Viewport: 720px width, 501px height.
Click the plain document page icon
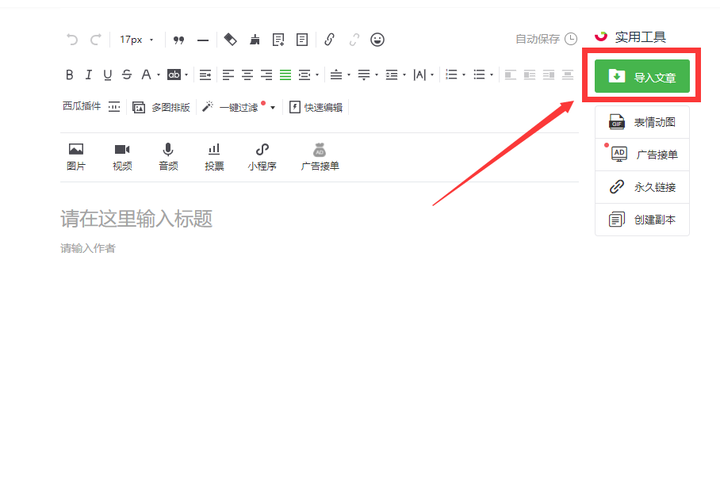click(302, 39)
